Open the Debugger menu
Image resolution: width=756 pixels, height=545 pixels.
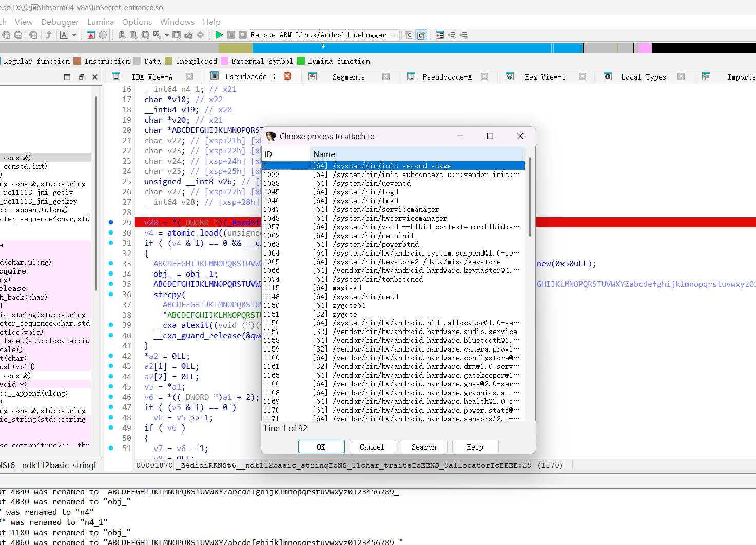[x=60, y=22]
